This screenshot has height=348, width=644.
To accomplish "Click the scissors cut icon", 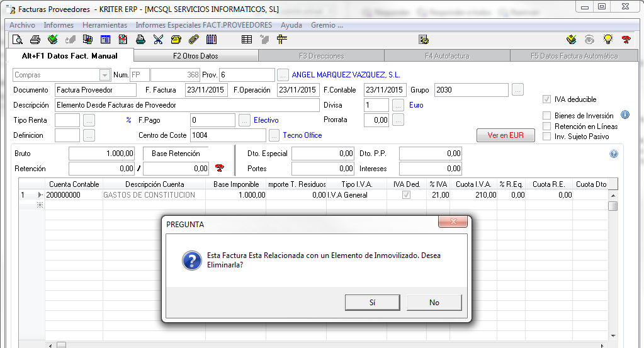I will (x=158, y=40).
